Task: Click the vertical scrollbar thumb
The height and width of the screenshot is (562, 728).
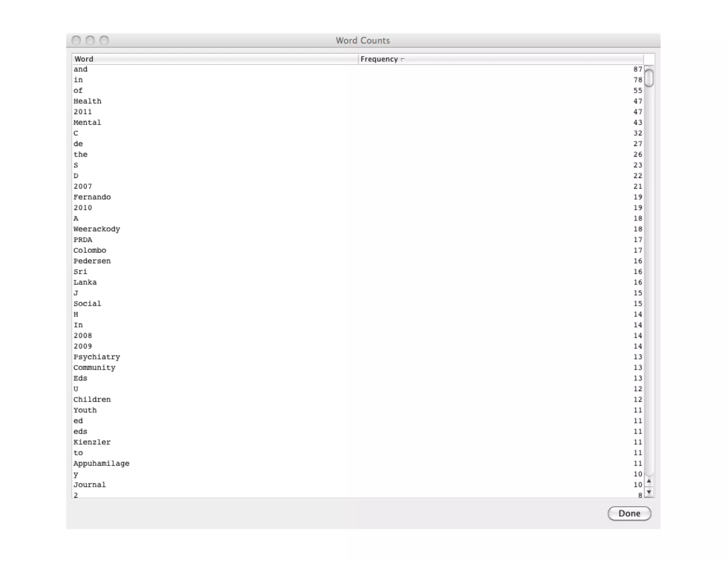Action: coord(649,78)
